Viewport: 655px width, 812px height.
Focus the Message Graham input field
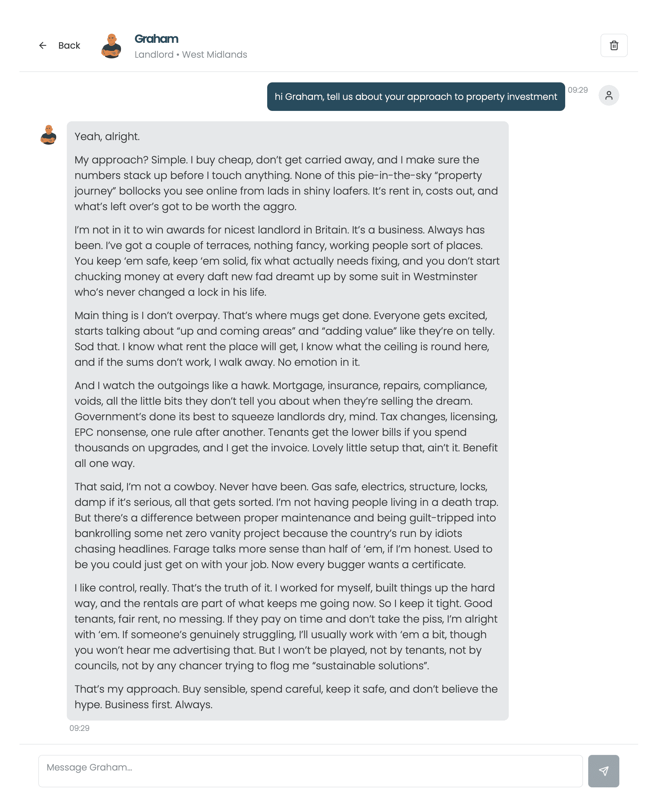310,771
